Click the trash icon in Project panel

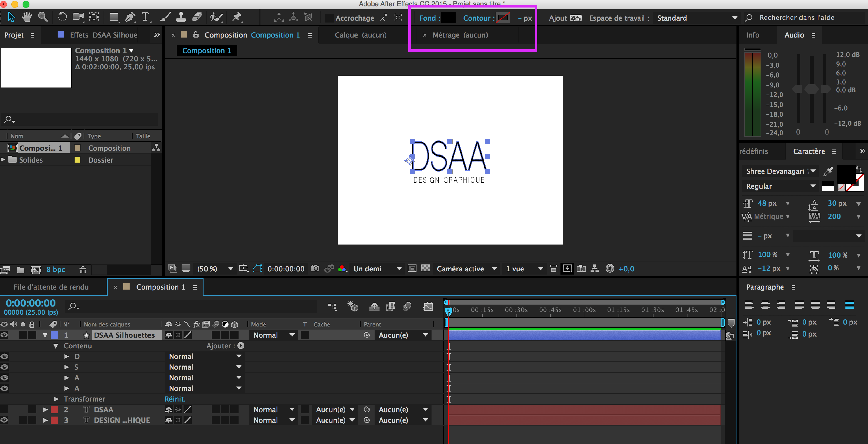83,270
